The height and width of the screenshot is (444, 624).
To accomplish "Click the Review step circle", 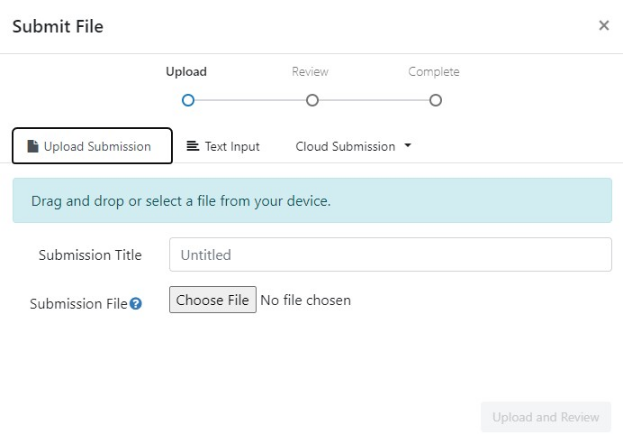I will coord(311,100).
